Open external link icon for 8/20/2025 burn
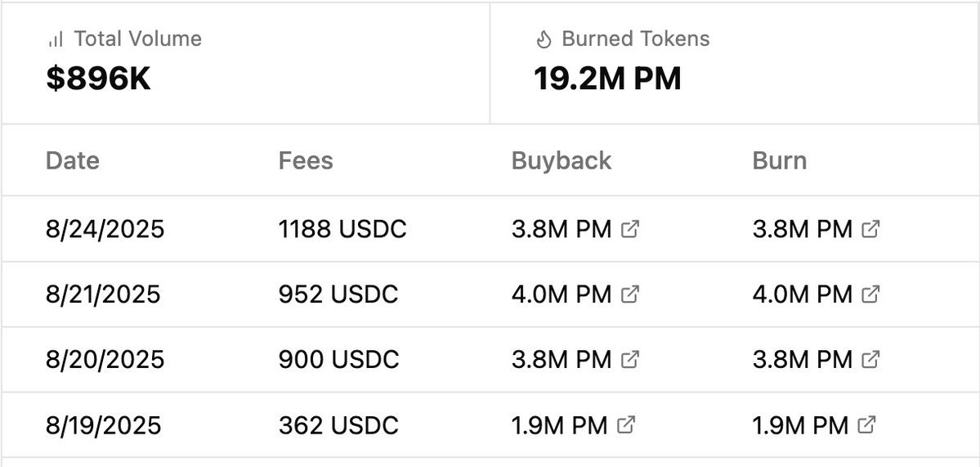This screenshot has height=467, width=980. point(871,359)
